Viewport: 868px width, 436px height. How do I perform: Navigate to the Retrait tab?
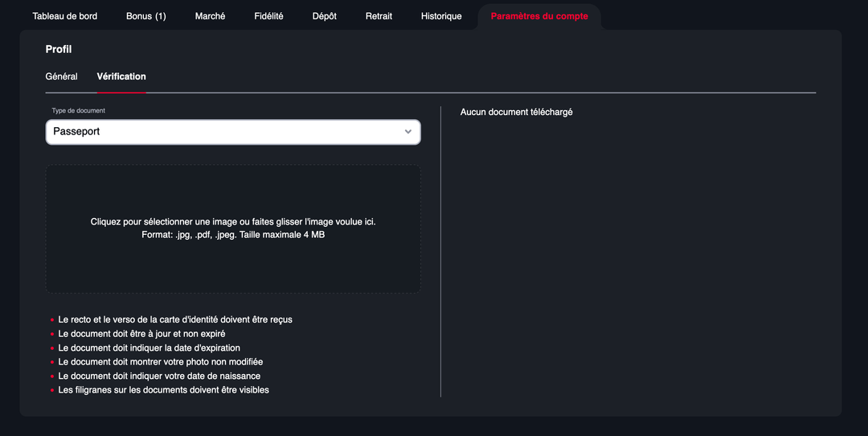pos(379,16)
